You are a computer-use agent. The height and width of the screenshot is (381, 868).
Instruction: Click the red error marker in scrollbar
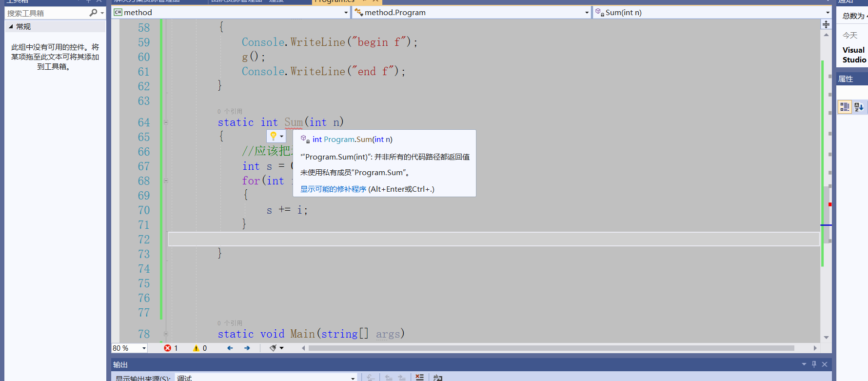tap(829, 204)
